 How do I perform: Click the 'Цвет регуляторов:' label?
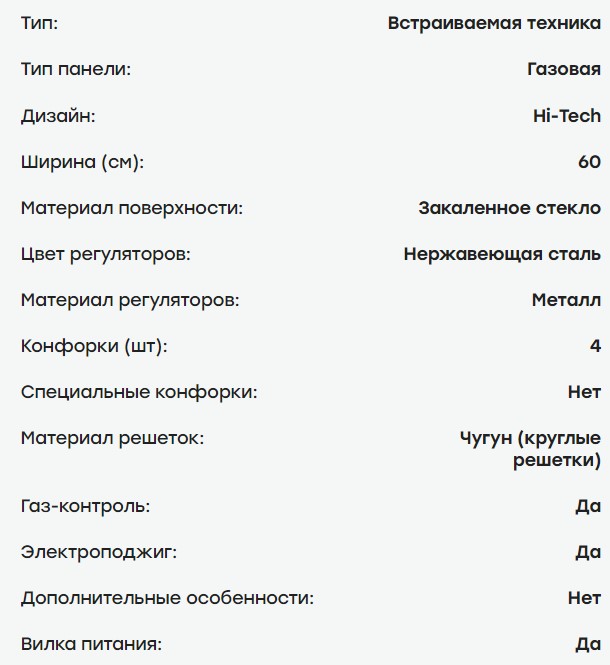click(x=106, y=254)
